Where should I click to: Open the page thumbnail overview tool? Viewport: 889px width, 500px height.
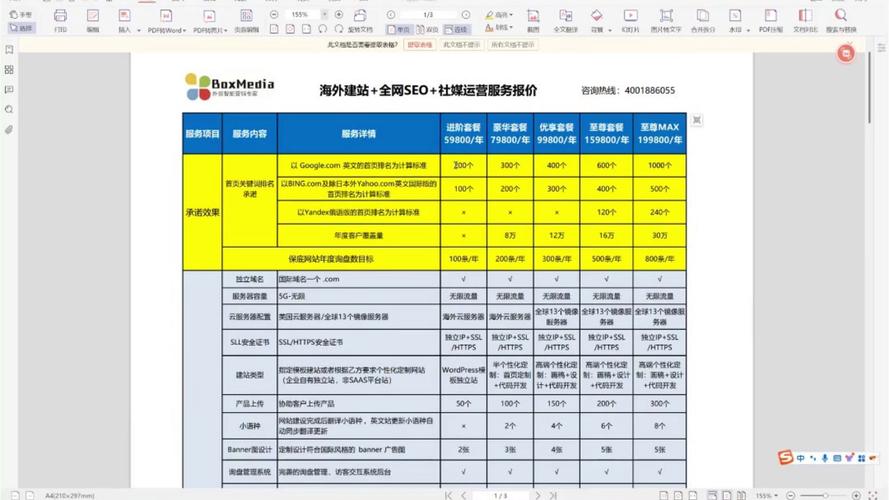point(246,20)
